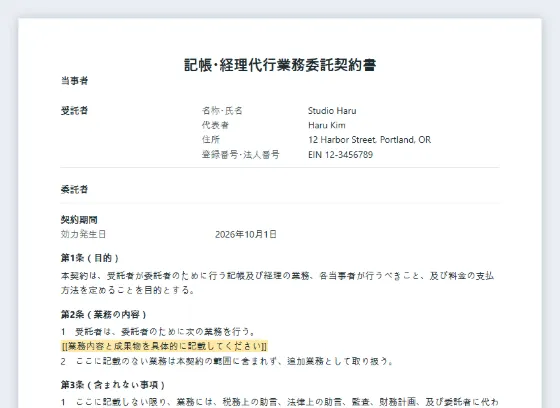Image resolution: width=560 pixels, height=408 pixels.
Task: Click clause 1 受託者は、委託者のために次の業務を行う
Action: tap(158, 332)
